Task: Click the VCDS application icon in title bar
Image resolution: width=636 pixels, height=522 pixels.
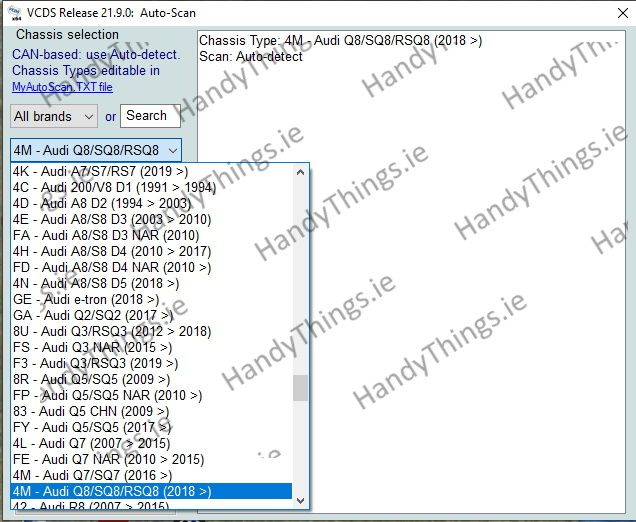Action: click(15, 13)
